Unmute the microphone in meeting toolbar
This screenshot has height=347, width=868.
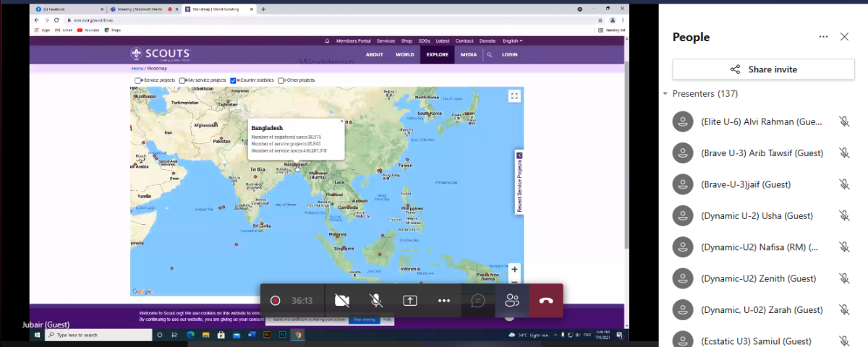coord(376,301)
